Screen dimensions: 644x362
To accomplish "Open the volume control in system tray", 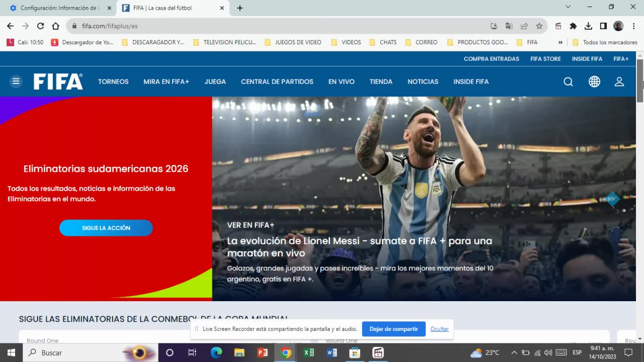I will [548, 353].
